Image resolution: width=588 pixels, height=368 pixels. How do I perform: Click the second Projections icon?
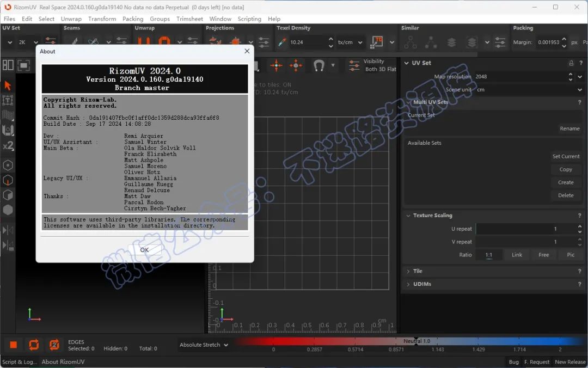(235, 41)
